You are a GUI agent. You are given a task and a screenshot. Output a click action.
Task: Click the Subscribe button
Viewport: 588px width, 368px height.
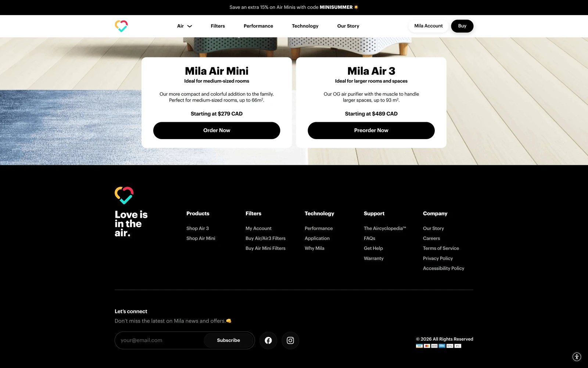tap(229, 340)
